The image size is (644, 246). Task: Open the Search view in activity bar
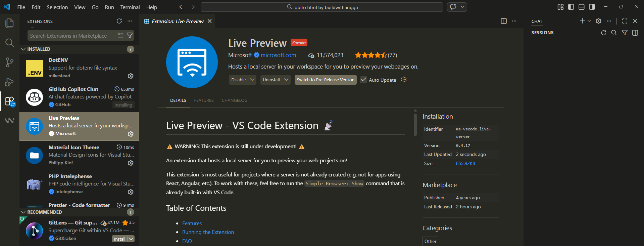tap(9, 43)
